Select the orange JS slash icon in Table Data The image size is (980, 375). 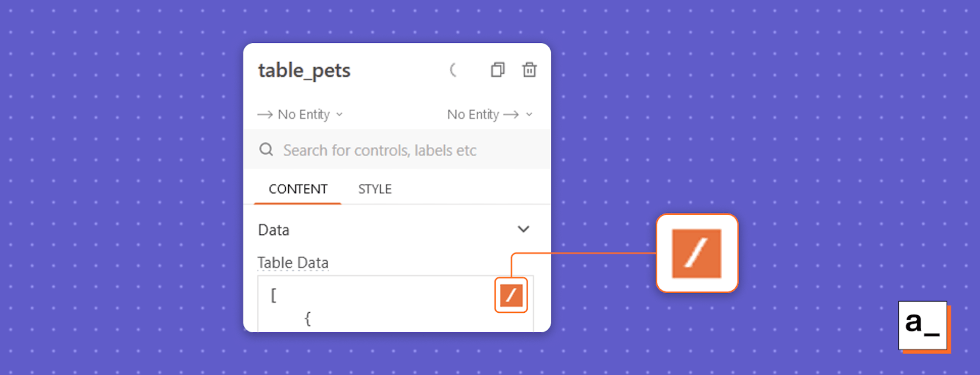coord(511,295)
